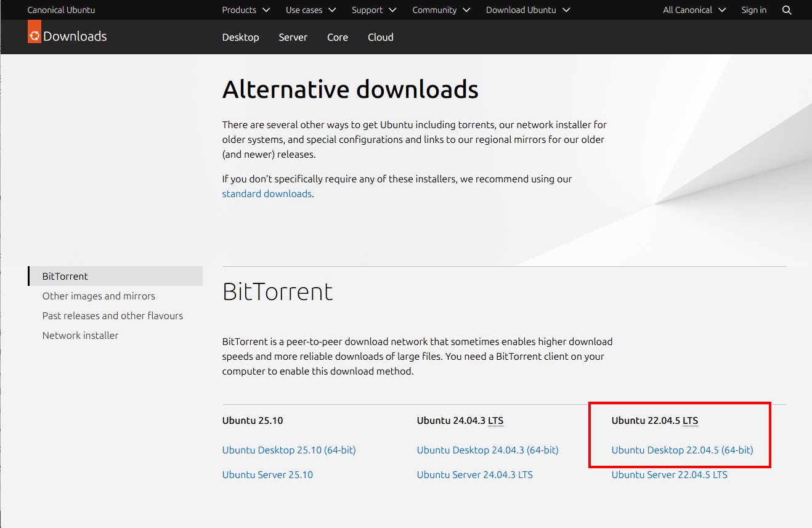
Task: Click the orange Ubuntu logo icon
Action: [x=35, y=35]
